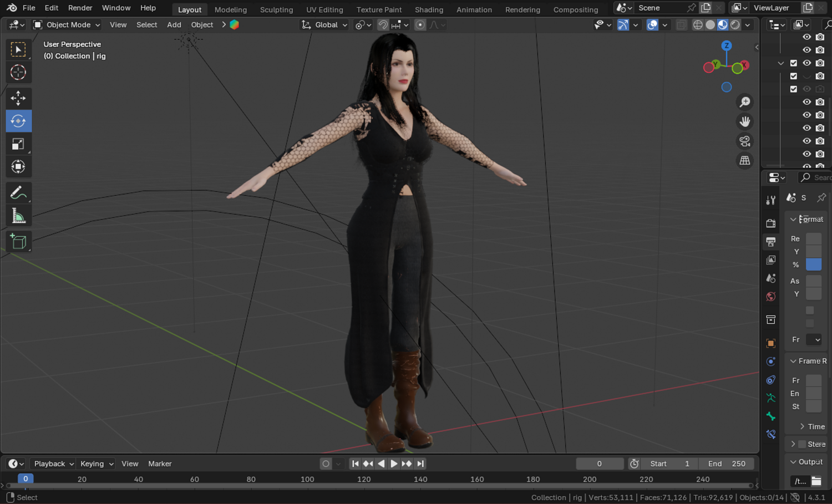Toggle viewport gizmos visibility button

tap(623, 25)
